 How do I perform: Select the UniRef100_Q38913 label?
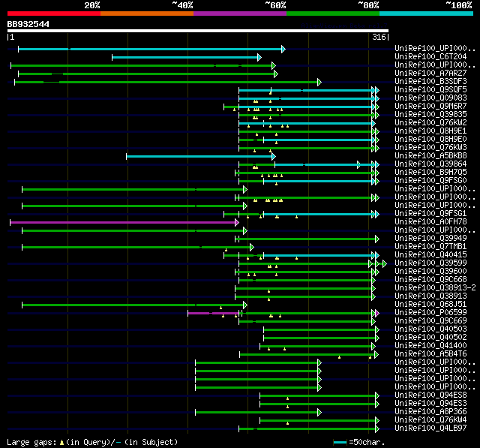[x=430, y=296]
